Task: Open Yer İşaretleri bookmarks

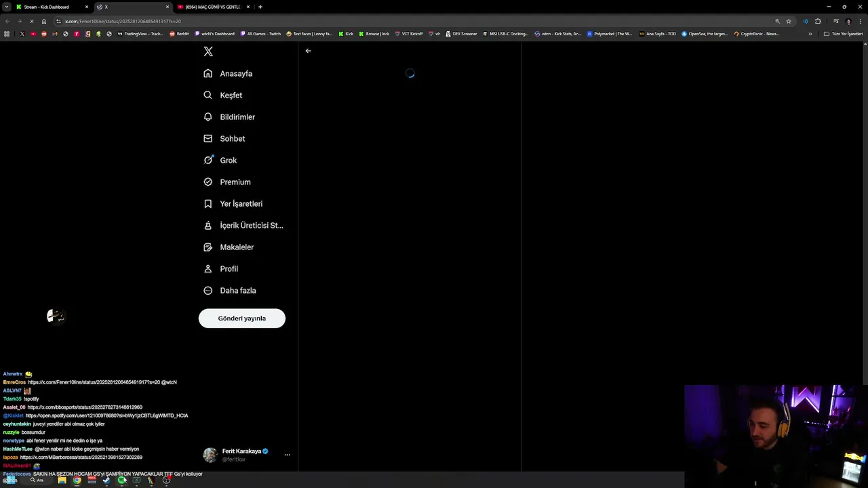Action: (x=233, y=203)
